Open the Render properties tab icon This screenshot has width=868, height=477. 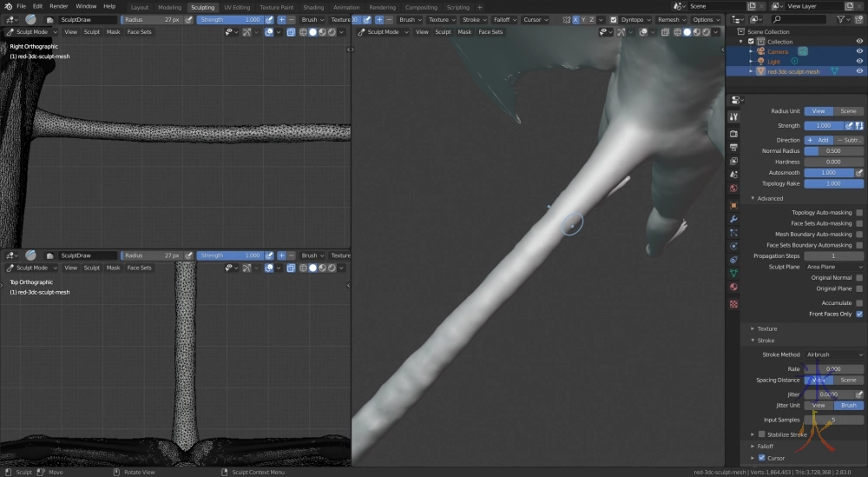(x=733, y=133)
